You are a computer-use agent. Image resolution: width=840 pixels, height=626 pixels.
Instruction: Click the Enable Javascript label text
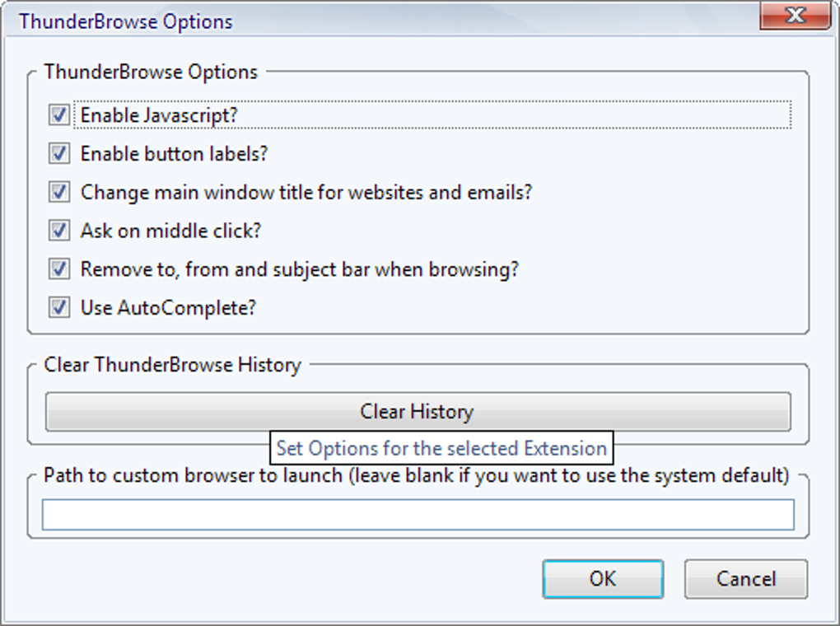click(158, 115)
